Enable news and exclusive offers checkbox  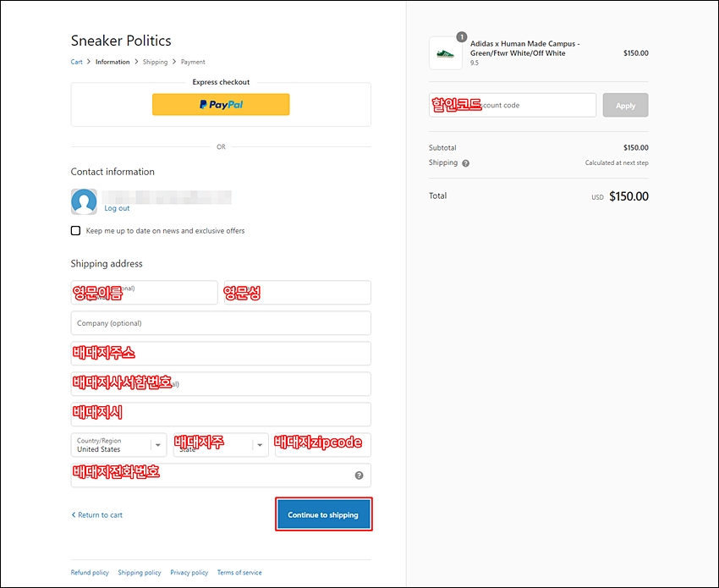pyautogui.click(x=75, y=231)
